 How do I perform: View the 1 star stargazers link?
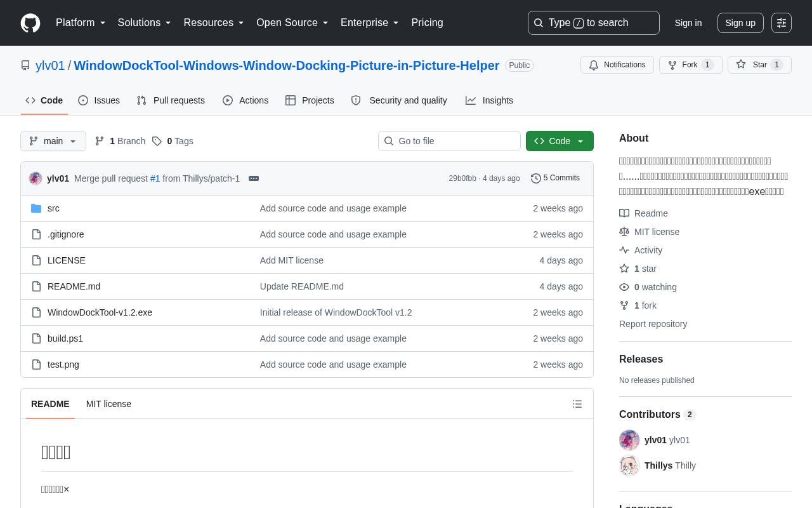point(638,269)
